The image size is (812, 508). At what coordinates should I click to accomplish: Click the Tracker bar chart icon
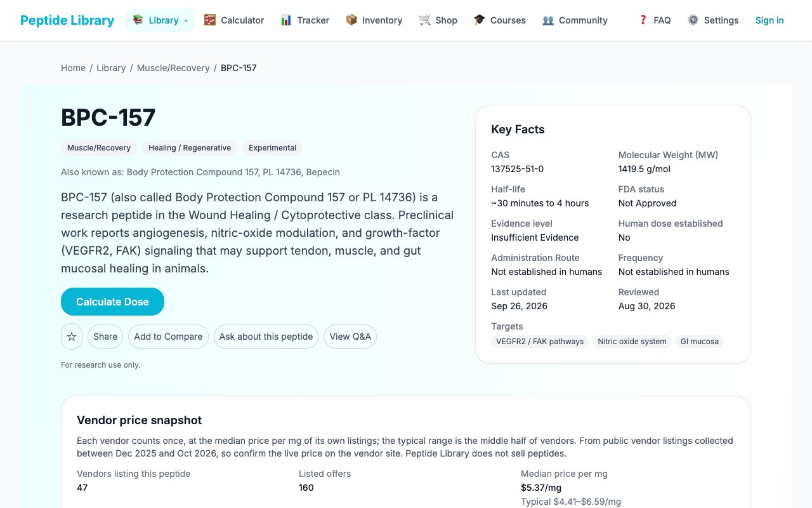coord(286,20)
